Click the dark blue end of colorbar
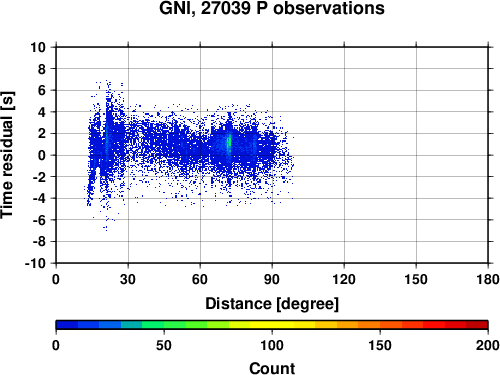This screenshot has height=375, width=500. tap(67, 325)
